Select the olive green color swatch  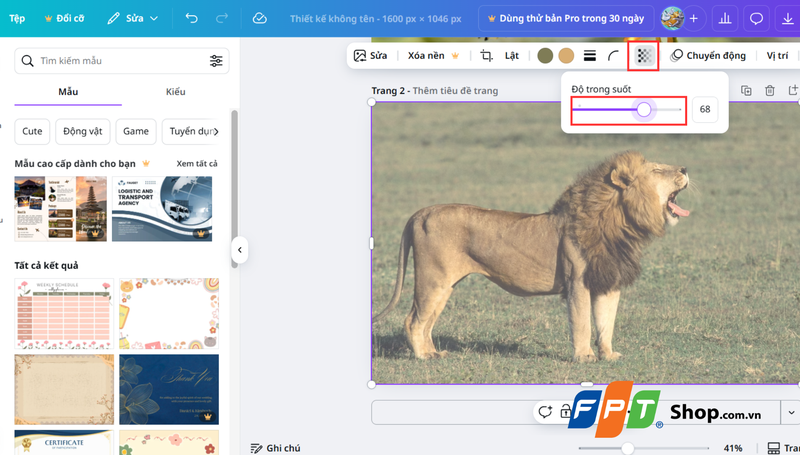pyautogui.click(x=545, y=56)
